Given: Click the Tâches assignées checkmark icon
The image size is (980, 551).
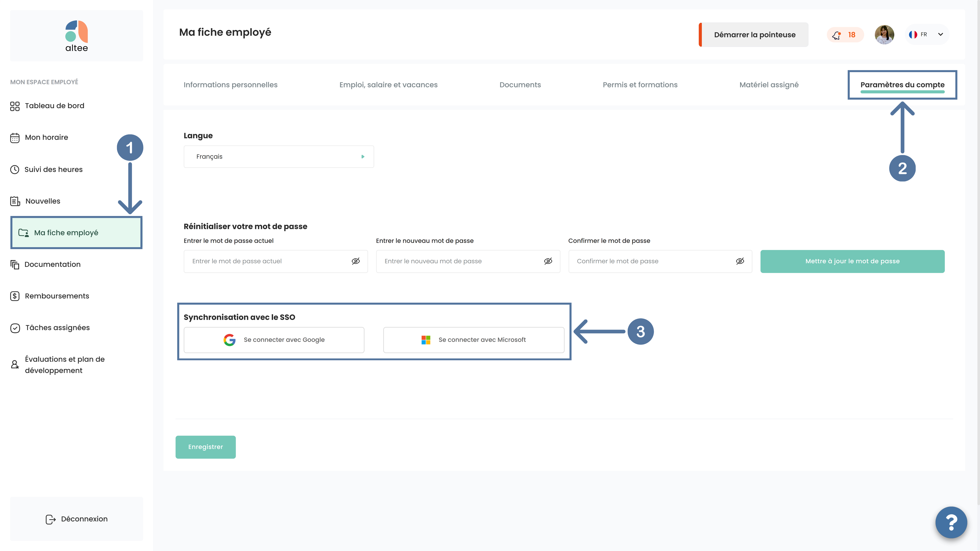Looking at the screenshot, I should [15, 328].
